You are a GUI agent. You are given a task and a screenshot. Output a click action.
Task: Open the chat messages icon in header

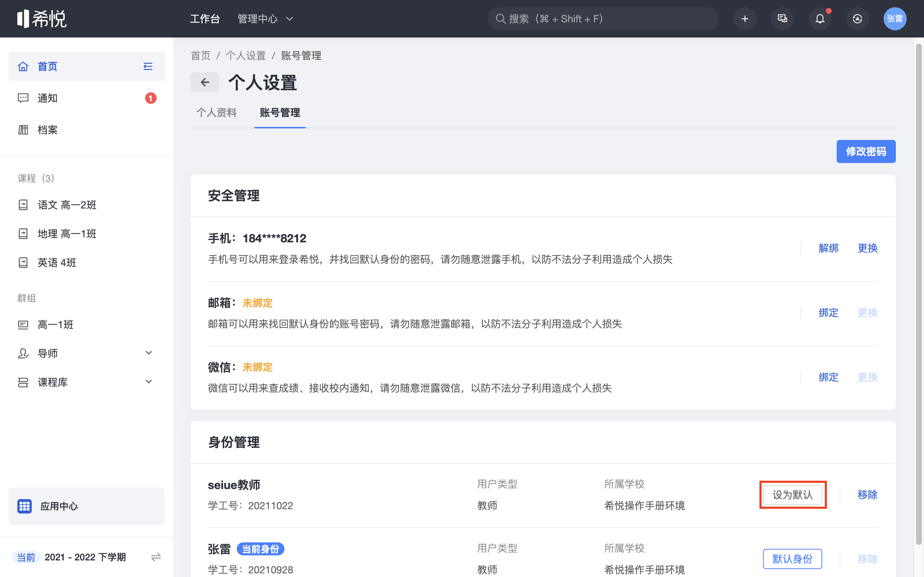tap(782, 19)
